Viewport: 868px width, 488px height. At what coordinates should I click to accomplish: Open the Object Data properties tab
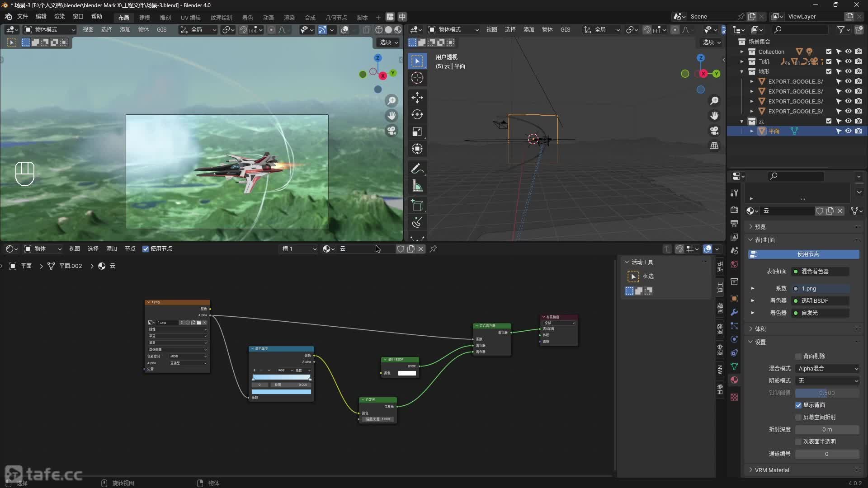coord(734,366)
